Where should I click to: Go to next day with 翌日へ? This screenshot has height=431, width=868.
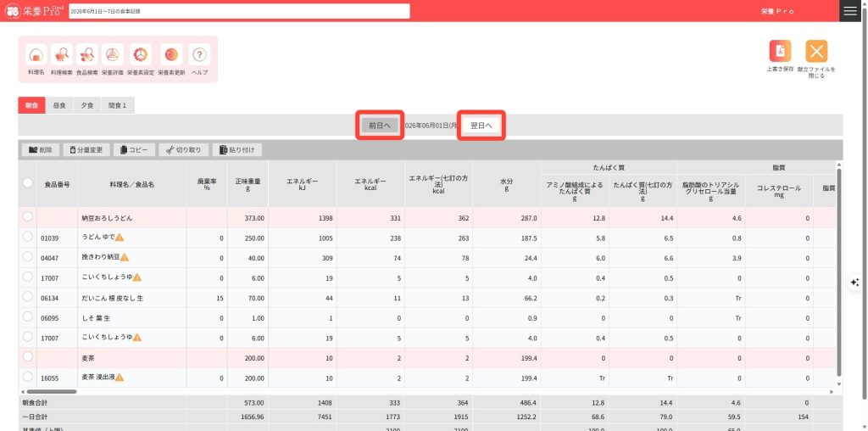481,126
